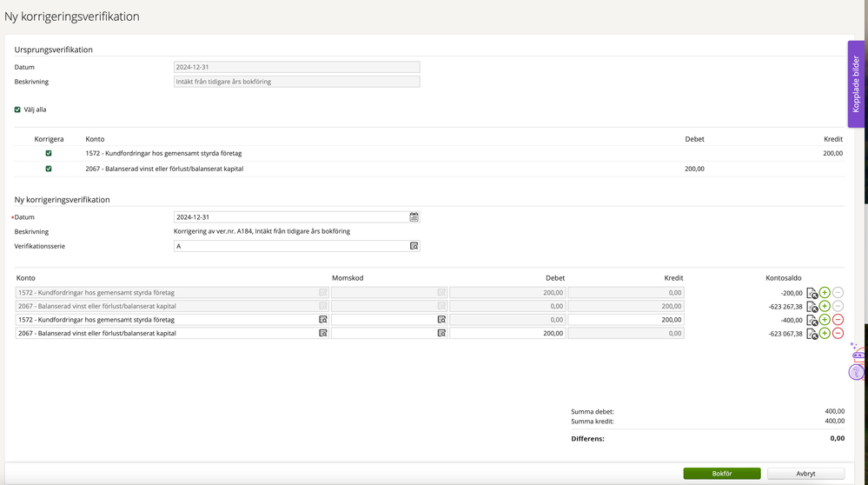
Task: Open account lookup for editable 1572 row
Action: [x=323, y=320]
